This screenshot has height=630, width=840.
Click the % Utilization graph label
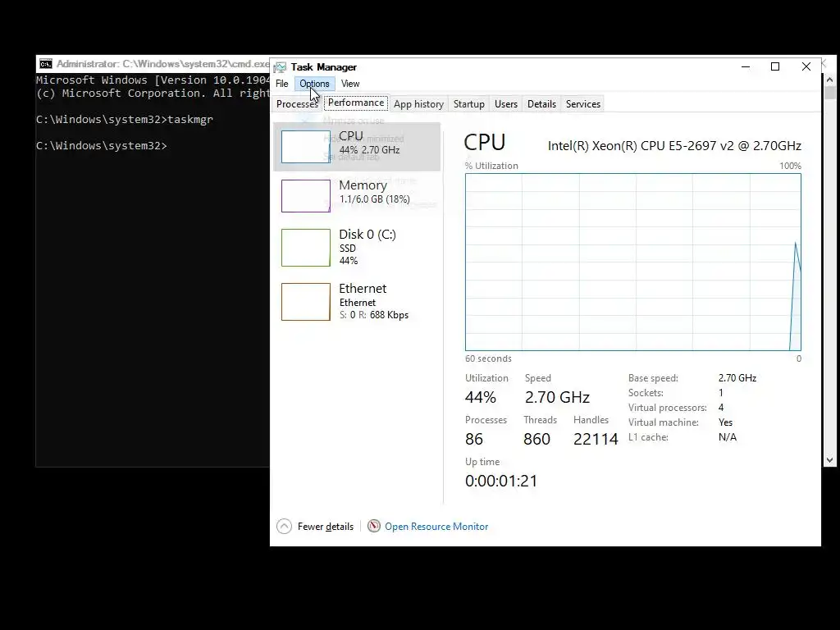[491, 166]
